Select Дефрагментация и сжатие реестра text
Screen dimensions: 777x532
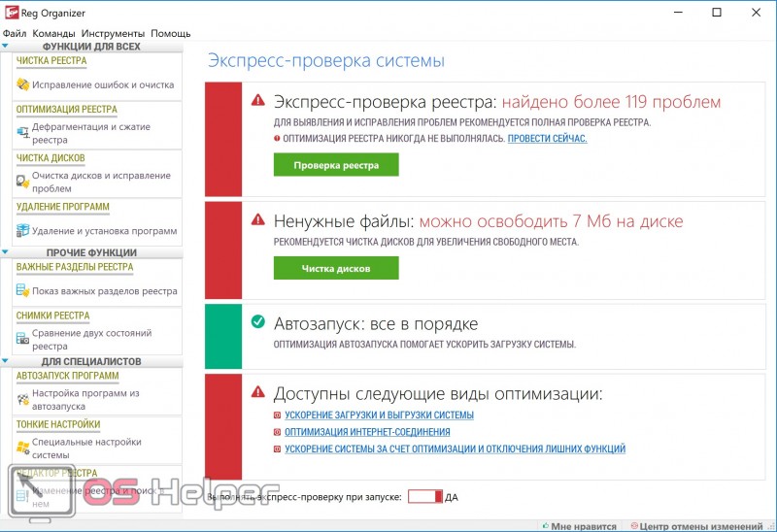click(x=91, y=133)
